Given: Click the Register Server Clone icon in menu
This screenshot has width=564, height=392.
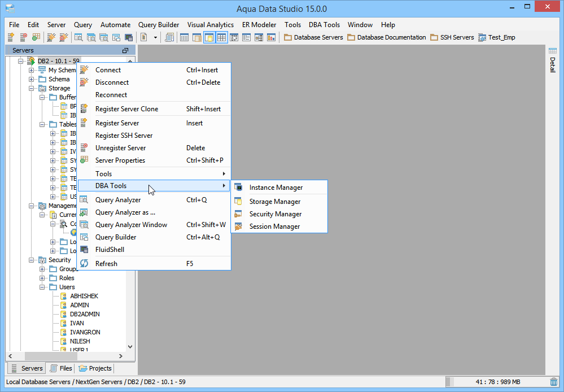Looking at the screenshot, I should 84,108.
